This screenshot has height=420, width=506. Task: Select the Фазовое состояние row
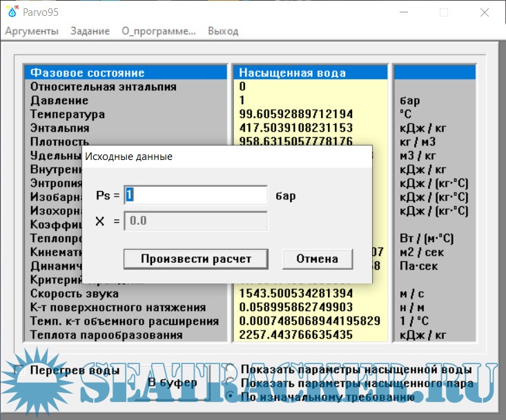coord(126,73)
